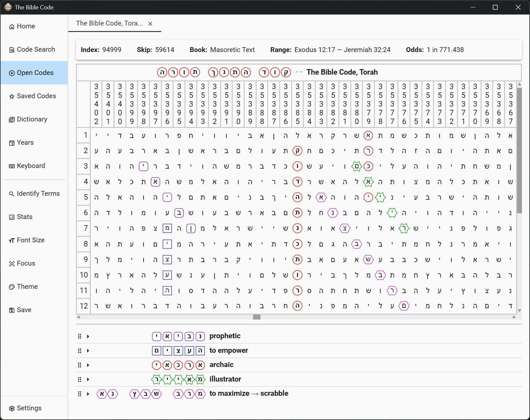Click row number 12 in the matrix
This screenshot has height=420, width=530.
coord(84,306)
